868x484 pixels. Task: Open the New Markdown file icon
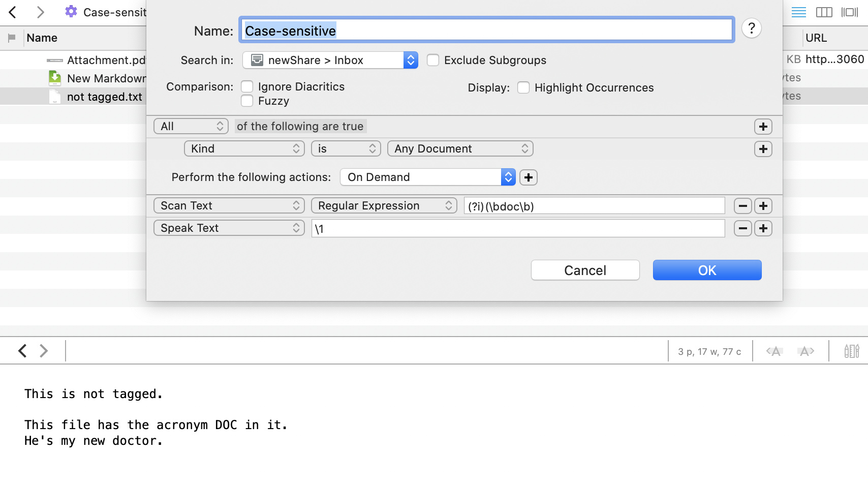pos(54,78)
